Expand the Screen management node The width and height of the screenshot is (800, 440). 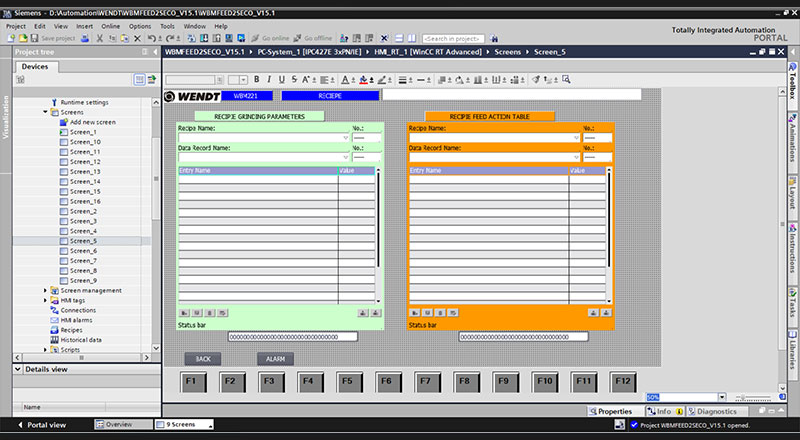(45, 290)
